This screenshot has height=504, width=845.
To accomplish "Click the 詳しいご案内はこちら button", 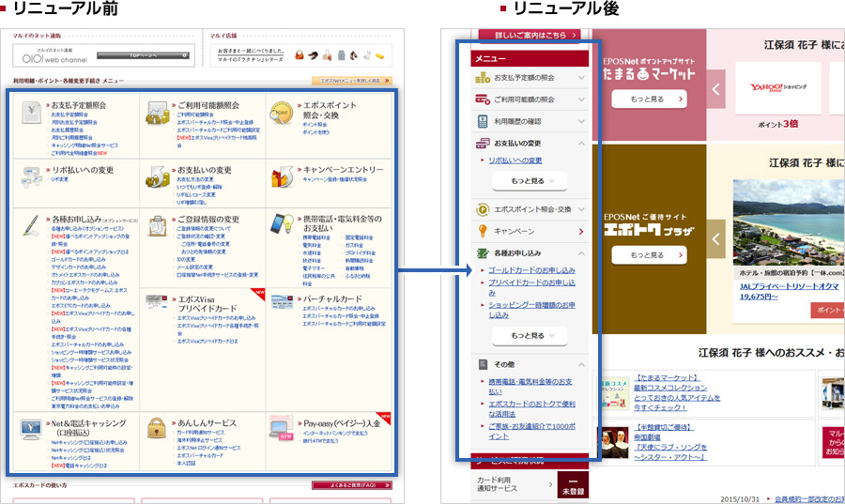I will tap(530, 35).
